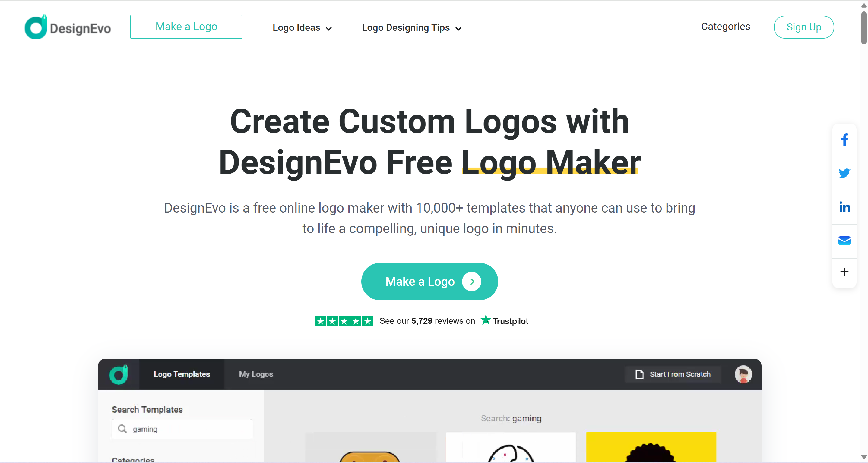Share page on LinkedIn
This screenshot has width=868, height=463.
pyautogui.click(x=844, y=207)
